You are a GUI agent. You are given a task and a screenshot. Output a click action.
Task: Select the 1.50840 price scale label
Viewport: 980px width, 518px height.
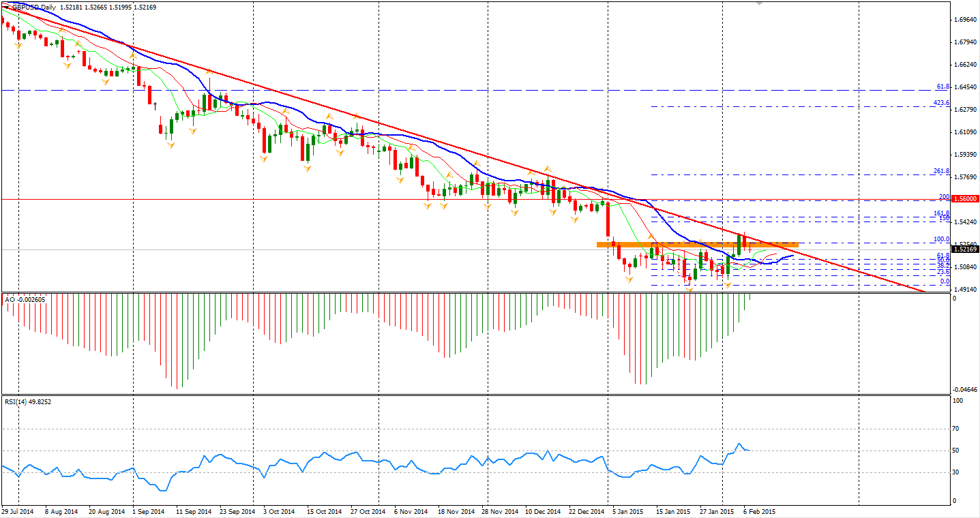pyautogui.click(x=964, y=267)
